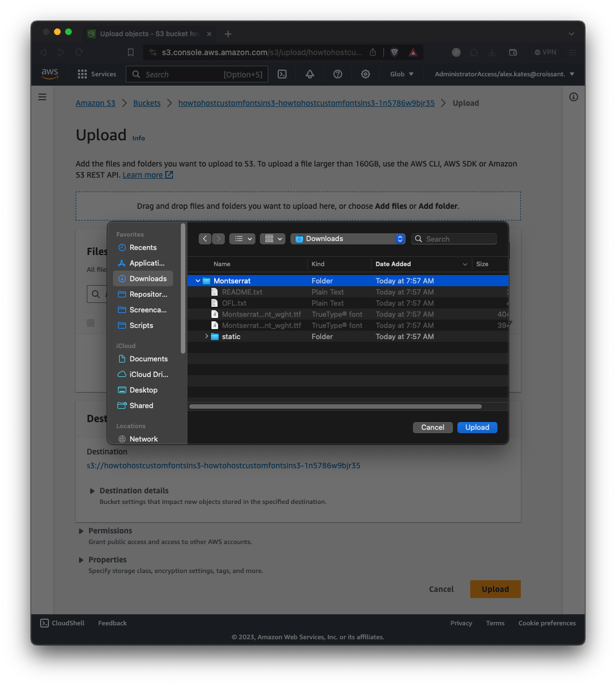Click the file dialog Search field

coord(454,238)
